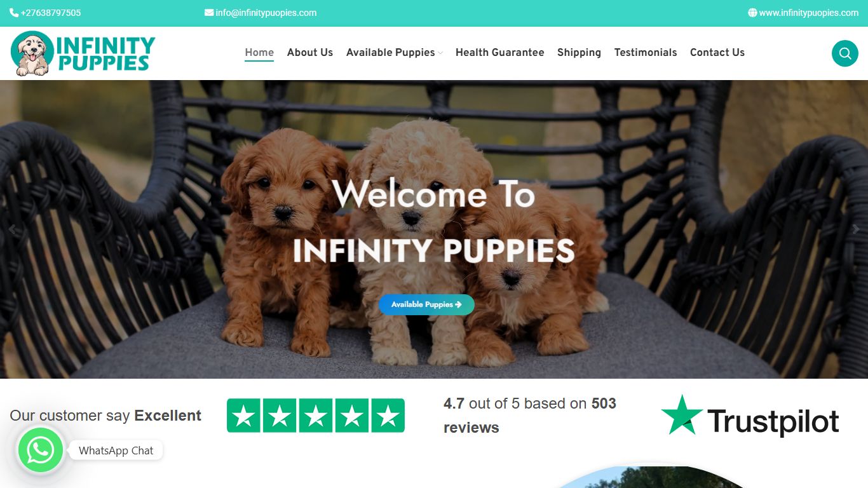Click the green five-star rating graphic

point(316,416)
